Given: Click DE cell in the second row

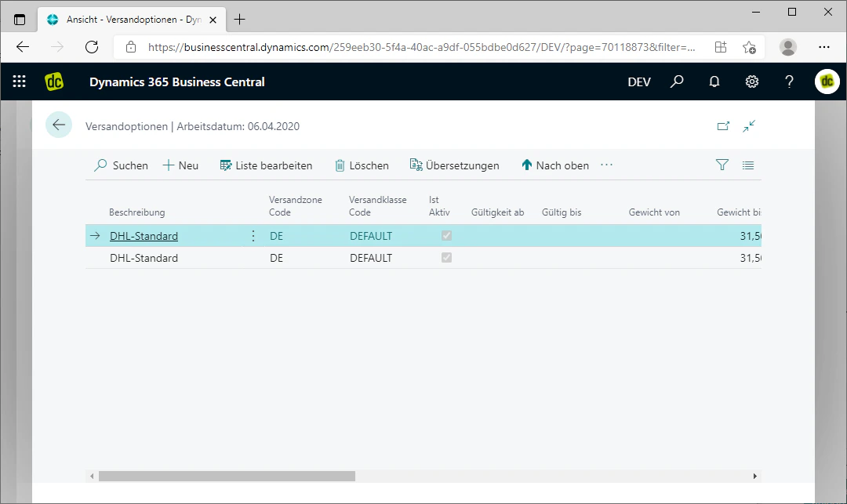Looking at the screenshot, I should [276, 258].
